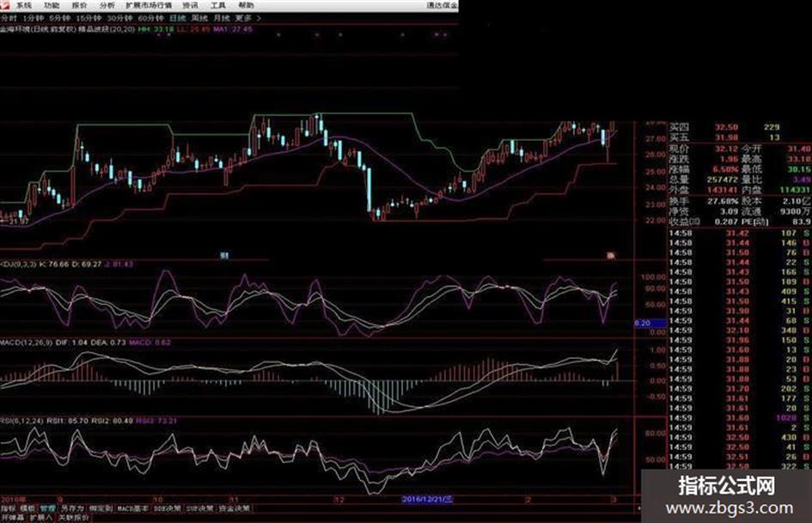Click the 模板 bottom tab

pyautogui.click(x=28, y=508)
